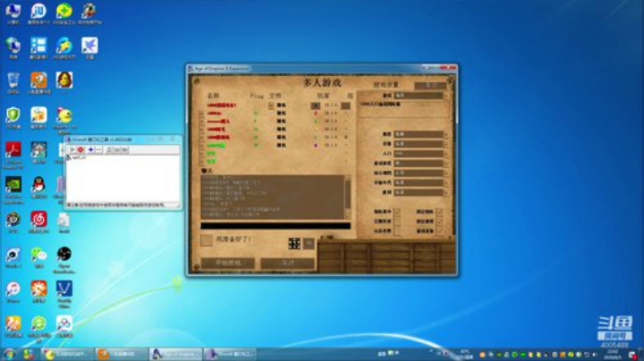This screenshot has height=361, width=644.
Task: Click red stop icon in DirectX windower toolbar
Action: pos(80,150)
